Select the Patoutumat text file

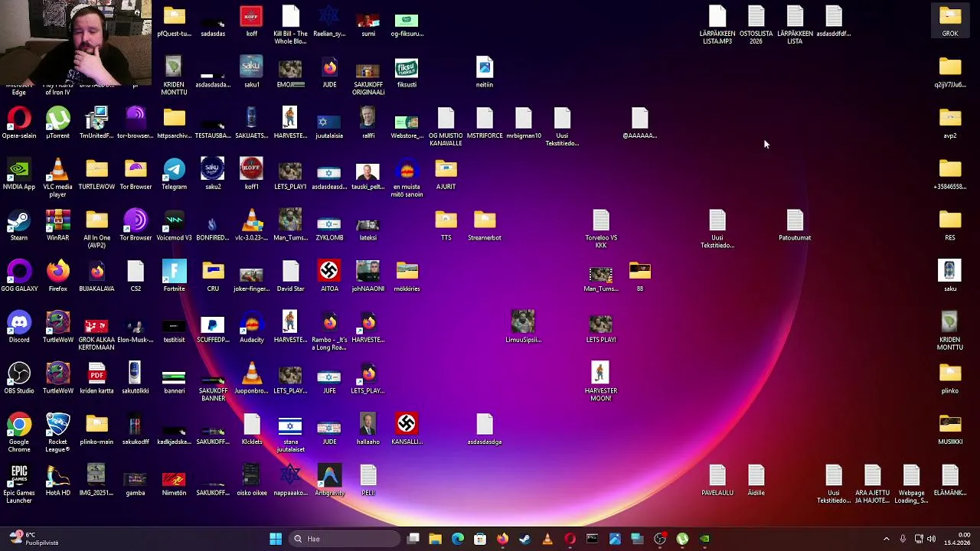pyautogui.click(x=795, y=225)
